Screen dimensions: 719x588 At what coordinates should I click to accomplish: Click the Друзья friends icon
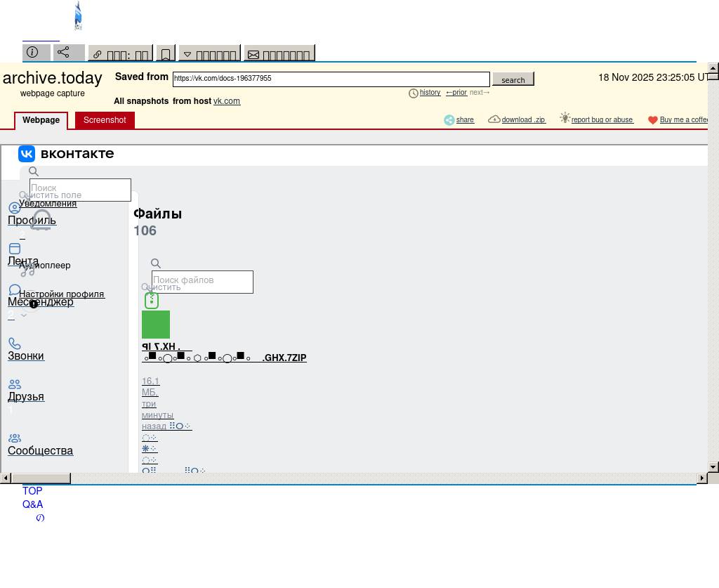pos(15,384)
